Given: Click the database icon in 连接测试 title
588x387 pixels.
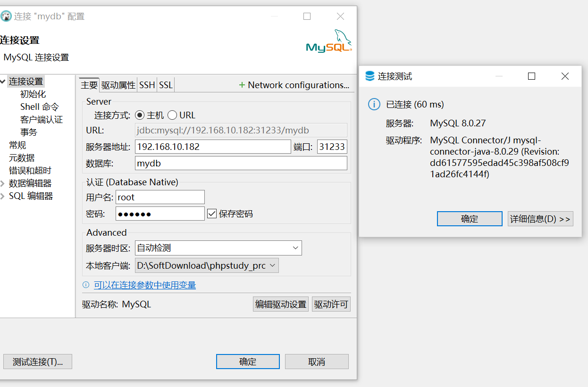Looking at the screenshot, I should (x=370, y=76).
